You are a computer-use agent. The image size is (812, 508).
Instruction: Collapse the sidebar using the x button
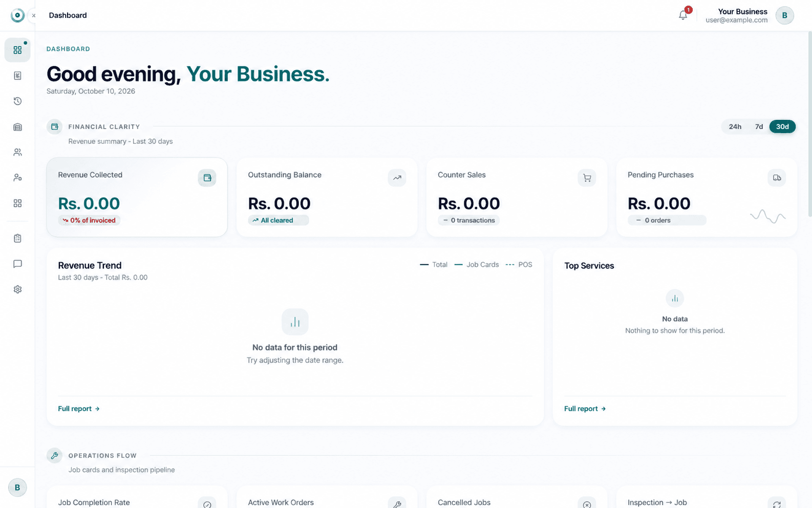click(34, 15)
